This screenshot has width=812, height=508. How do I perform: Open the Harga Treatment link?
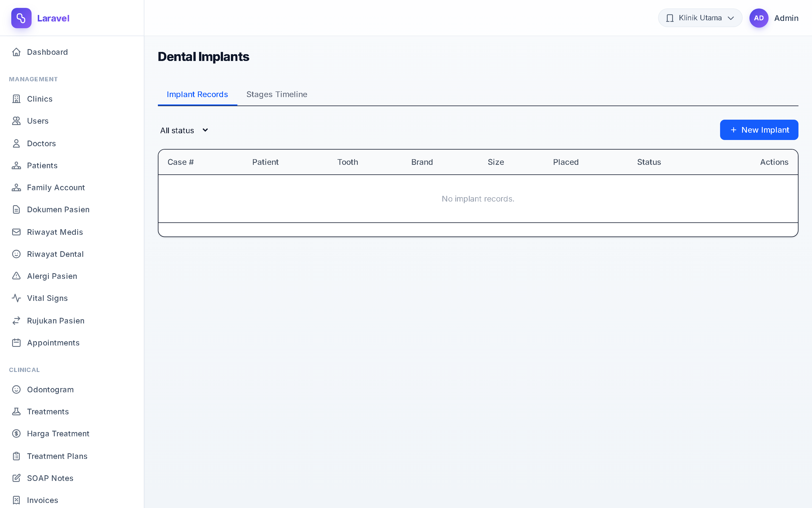[x=72, y=434]
